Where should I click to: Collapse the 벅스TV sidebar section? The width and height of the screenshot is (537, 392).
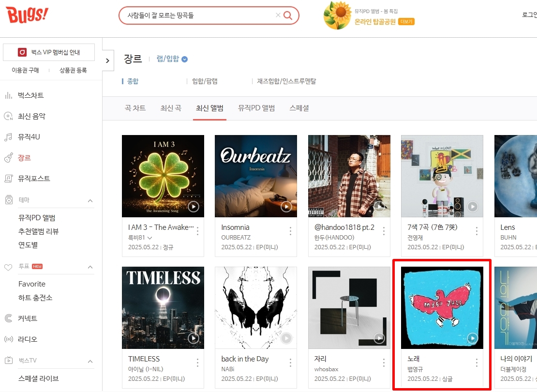tap(90, 361)
